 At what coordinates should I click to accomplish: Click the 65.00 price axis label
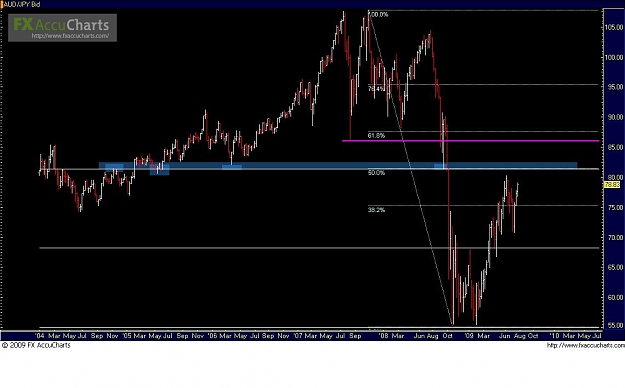[x=614, y=267]
